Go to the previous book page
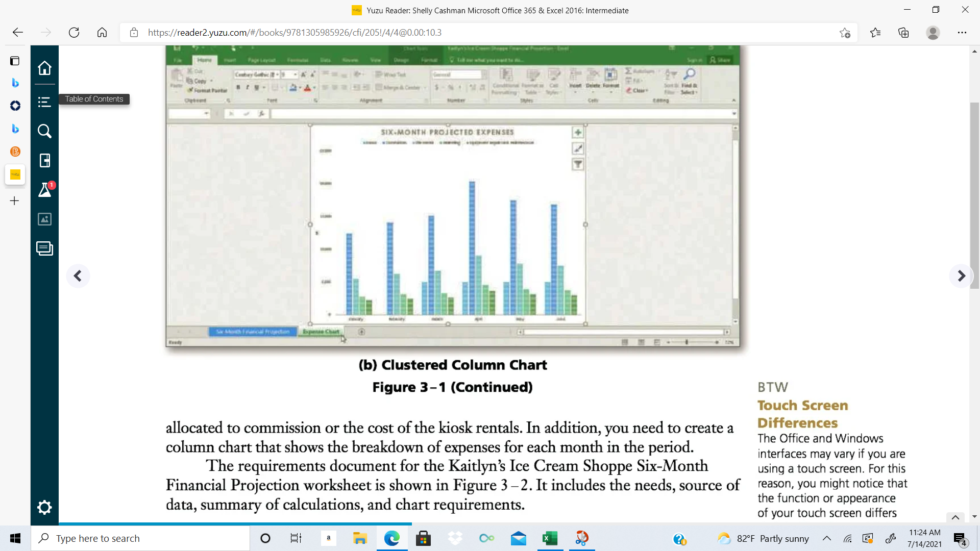Image resolution: width=980 pixels, height=551 pixels. (x=78, y=276)
